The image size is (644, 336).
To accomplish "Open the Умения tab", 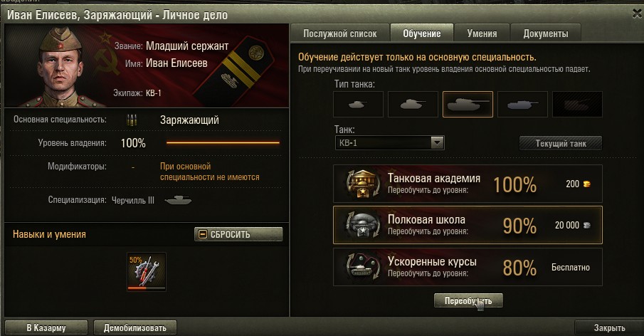I will tap(482, 33).
